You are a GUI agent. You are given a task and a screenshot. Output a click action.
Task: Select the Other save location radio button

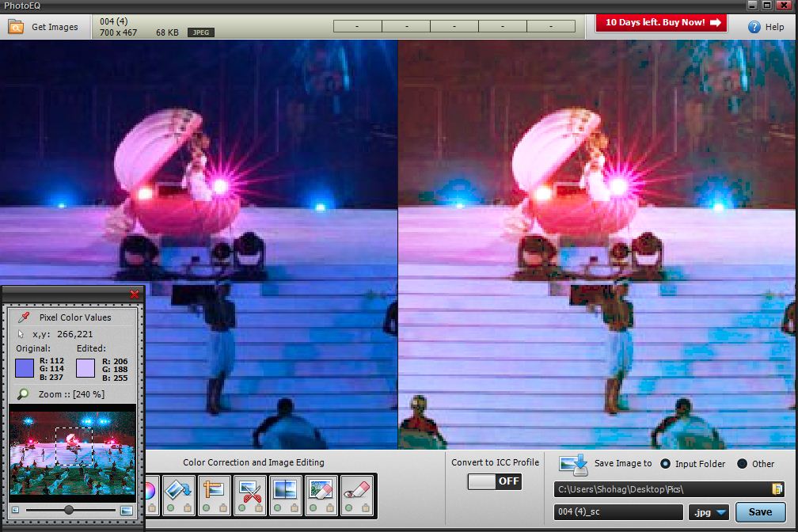pos(742,464)
